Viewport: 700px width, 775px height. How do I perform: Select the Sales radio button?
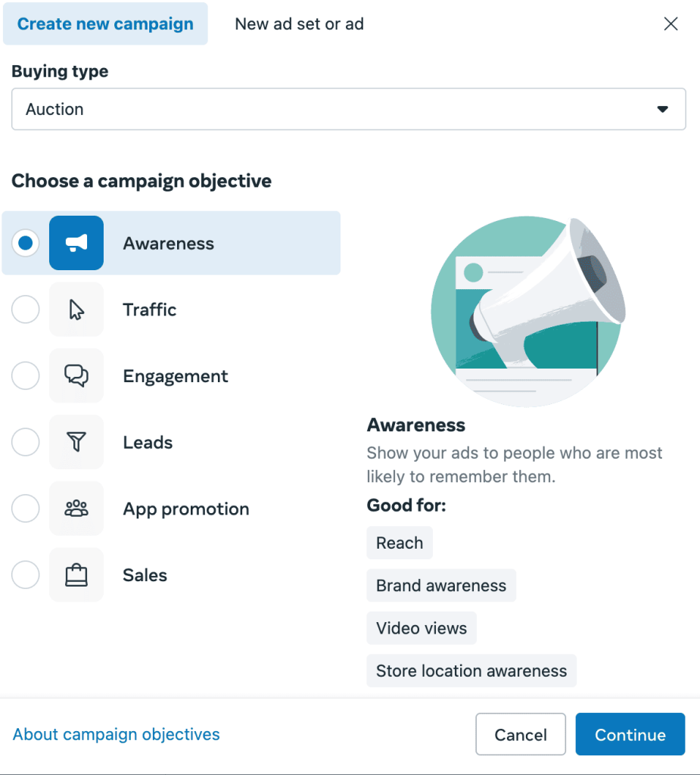coord(26,575)
